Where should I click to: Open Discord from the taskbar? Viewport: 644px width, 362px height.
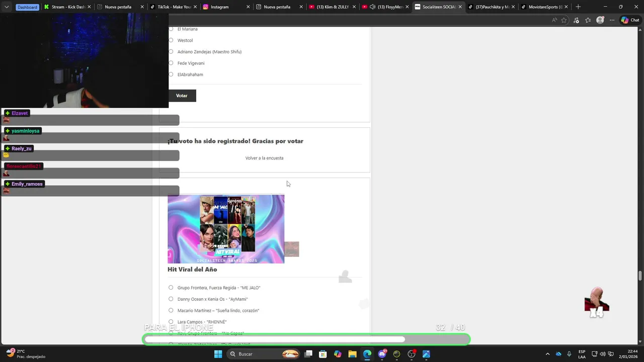pos(382,354)
